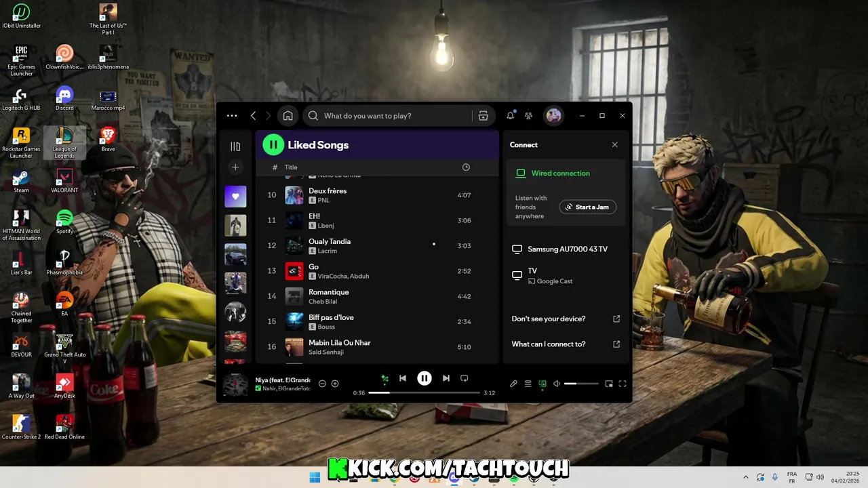
Task: Select the VALORANT desktop icon
Action: [x=64, y=182]
